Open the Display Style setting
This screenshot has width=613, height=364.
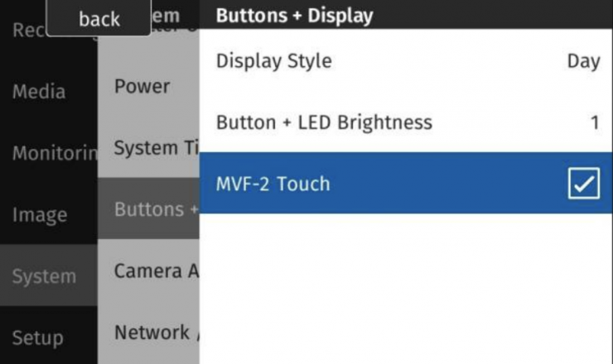pyautogui.click(x=274, y=61)
